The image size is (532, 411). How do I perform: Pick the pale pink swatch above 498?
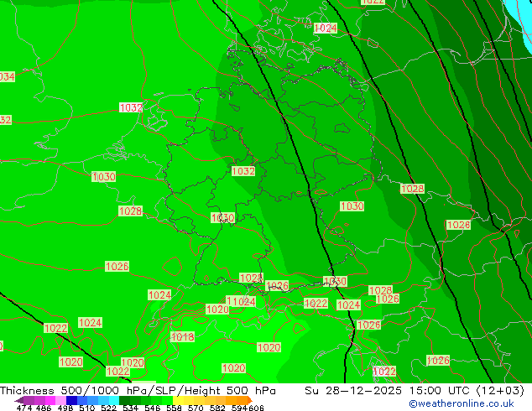[60, 400]
